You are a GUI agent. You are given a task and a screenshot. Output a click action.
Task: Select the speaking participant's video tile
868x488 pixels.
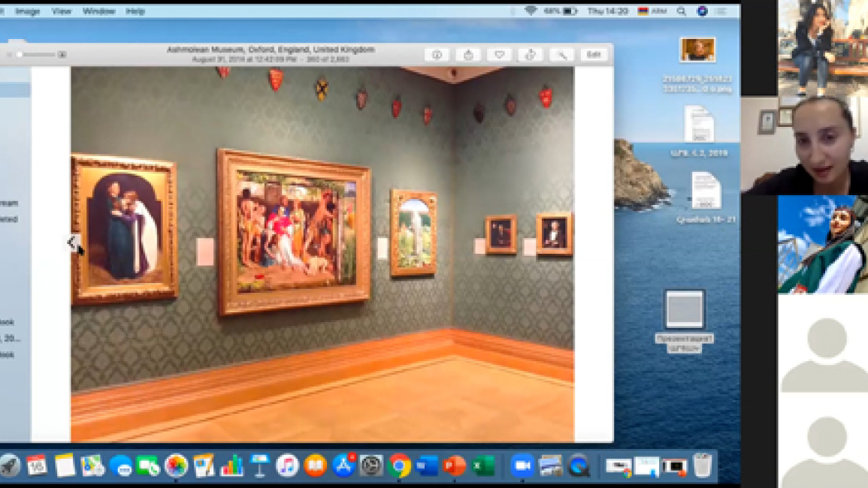pos(804,146)
